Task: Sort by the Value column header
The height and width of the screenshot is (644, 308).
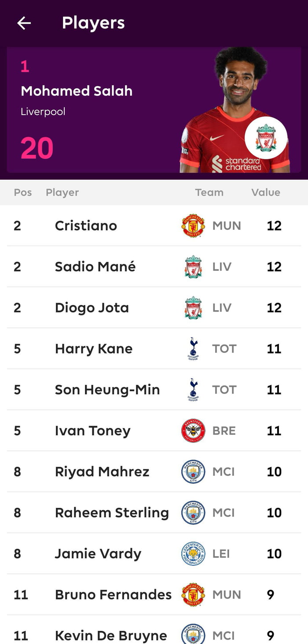Action: [x=266, y=192]
